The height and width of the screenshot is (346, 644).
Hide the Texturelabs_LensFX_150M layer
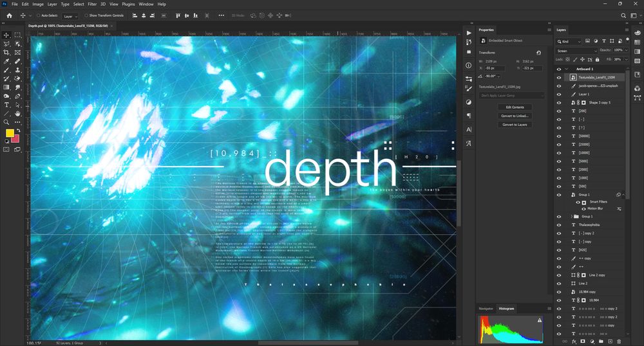pyautogui.click(x=559, y=77)
